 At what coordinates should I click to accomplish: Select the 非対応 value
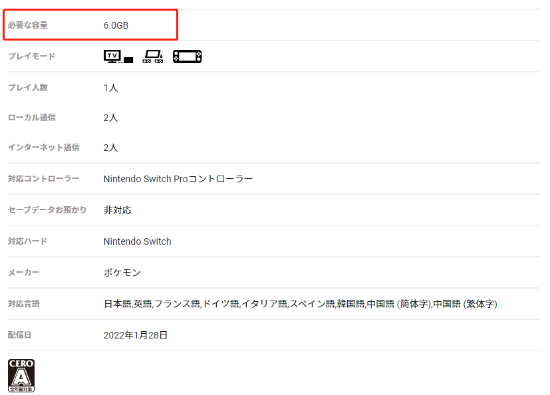pyautogui.click(x=118, y=210)
